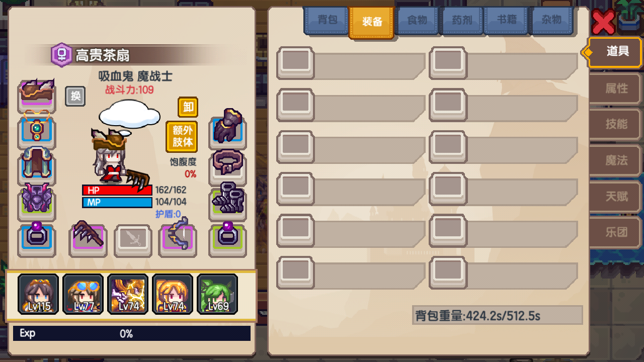
Task: Open the 属性 side panel
Action: (616, 88)
